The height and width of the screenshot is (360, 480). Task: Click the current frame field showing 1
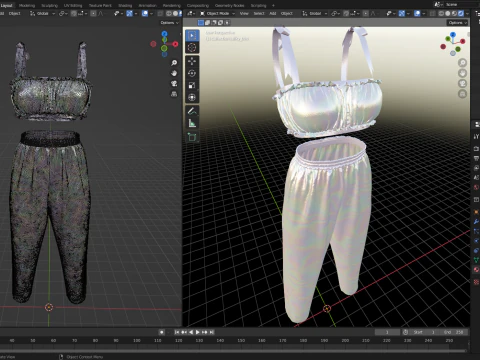(x=387, y=332)
